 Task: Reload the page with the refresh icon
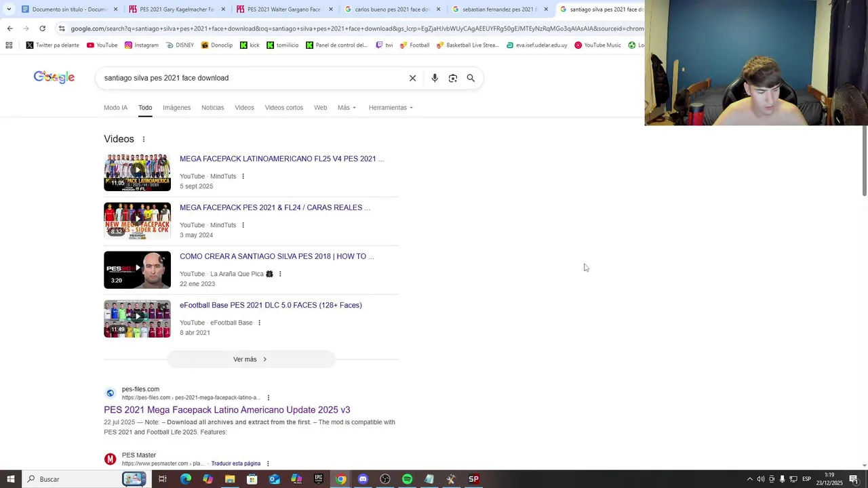[42, 28]
